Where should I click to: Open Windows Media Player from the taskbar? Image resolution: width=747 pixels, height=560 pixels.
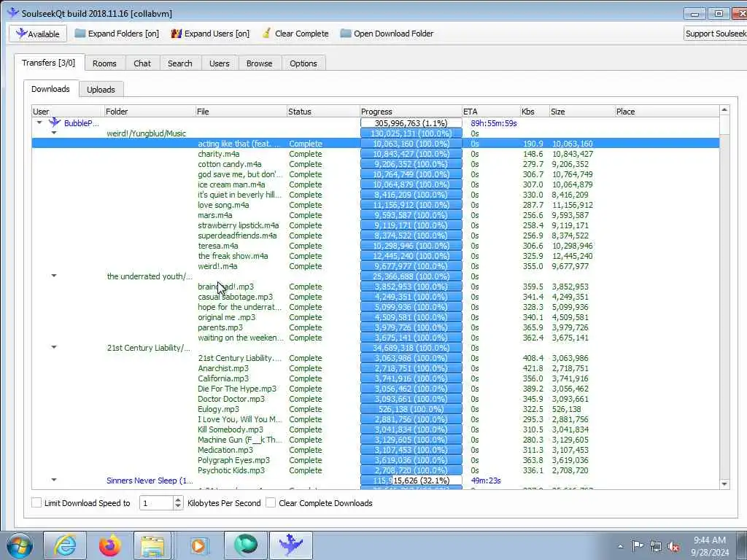pyautogui.click(x=198, y=545)
